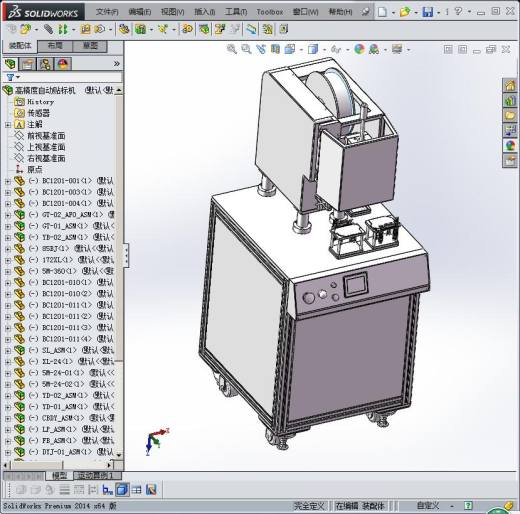520x514 pixels.
Task: Open the Toolbox menu
Action: (x=270, y=12)
